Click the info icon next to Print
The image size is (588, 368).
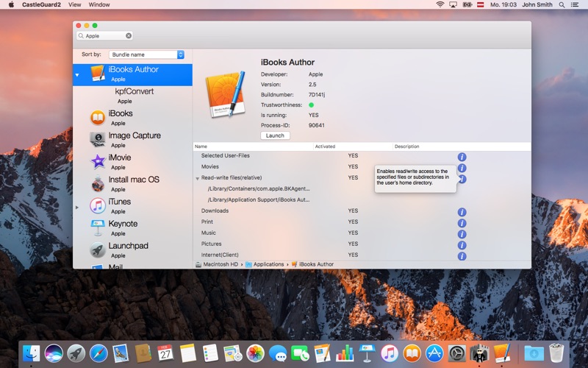click(462, 223)
